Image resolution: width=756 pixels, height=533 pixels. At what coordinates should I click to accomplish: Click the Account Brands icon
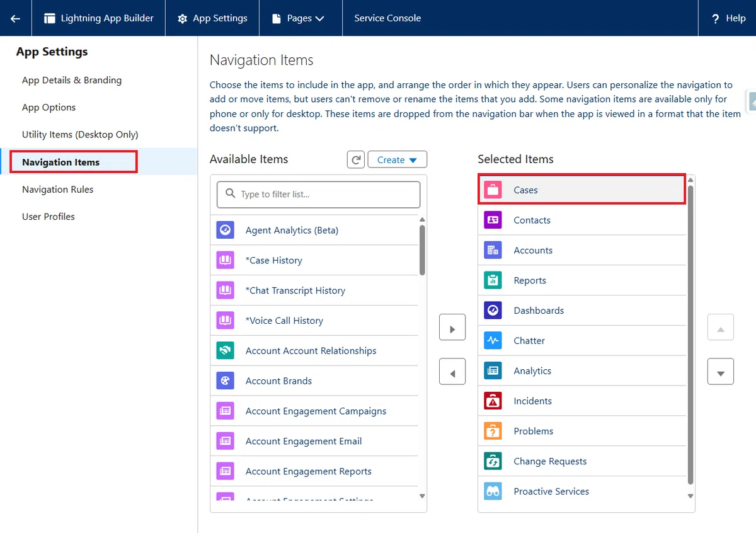pyautogui.click(x=226, y=381)
